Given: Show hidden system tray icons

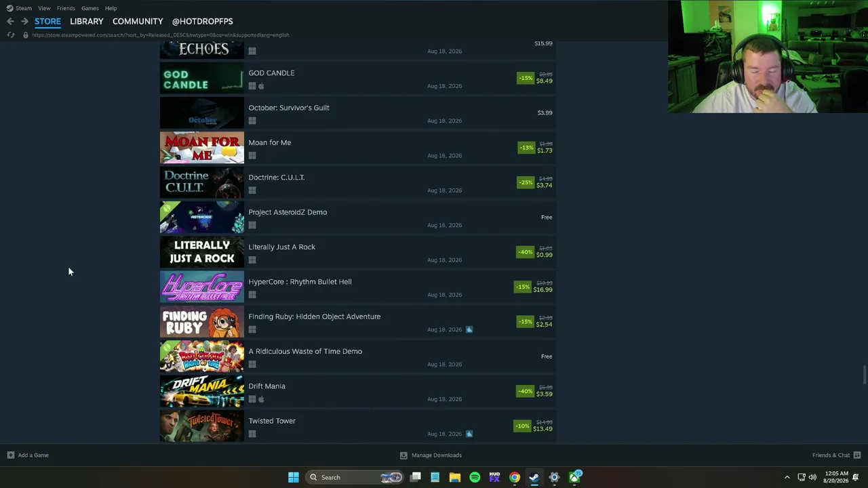Looking at the screenshot, I should pyautogui.click(x=787, y=477).
